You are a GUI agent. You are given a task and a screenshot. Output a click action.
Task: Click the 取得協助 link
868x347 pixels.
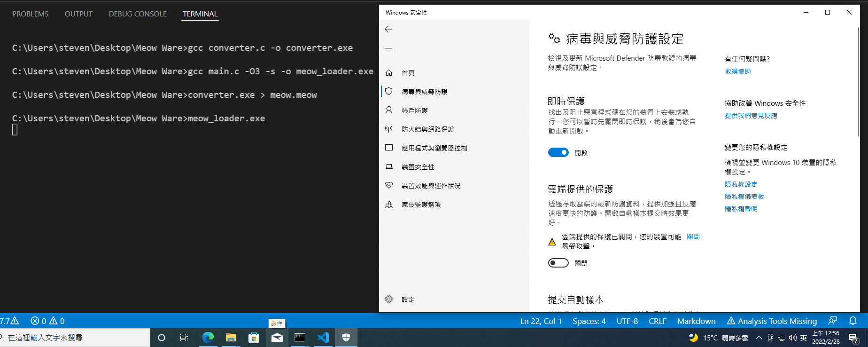[737, 71]
